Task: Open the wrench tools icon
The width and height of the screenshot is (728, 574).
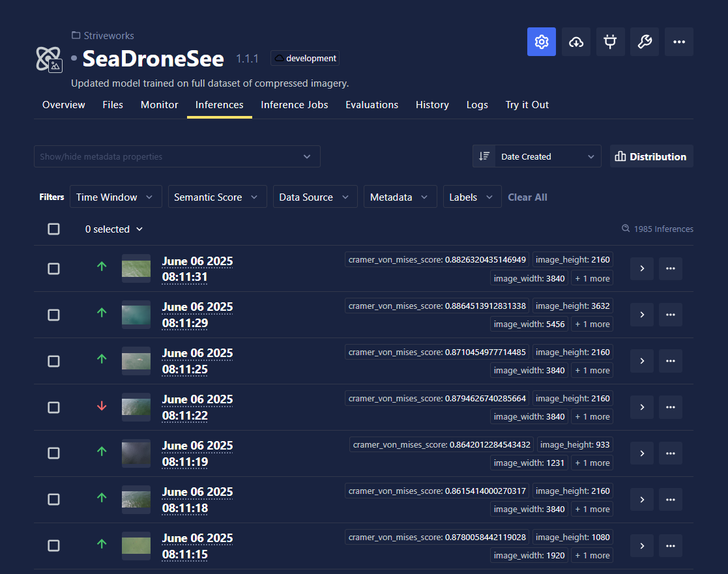Action: click(645, 42)
